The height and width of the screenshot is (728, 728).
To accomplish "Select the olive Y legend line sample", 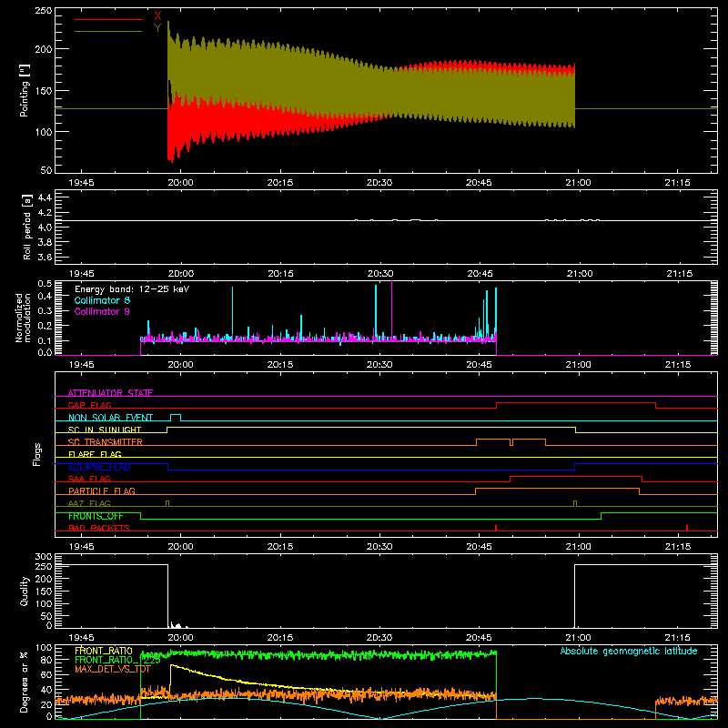I will pyautogui.click(x=108, y=31).
